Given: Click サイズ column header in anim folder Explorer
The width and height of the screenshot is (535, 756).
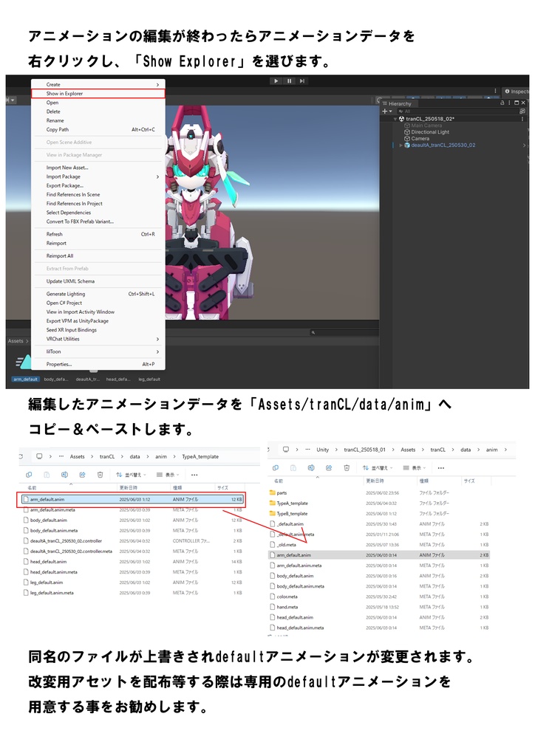Looking at the screenshot, I should [469, 481].
